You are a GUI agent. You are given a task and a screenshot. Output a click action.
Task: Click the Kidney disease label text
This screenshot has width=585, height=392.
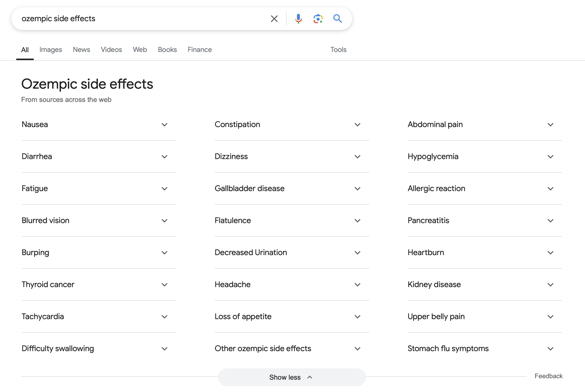(x=434, y=285)
